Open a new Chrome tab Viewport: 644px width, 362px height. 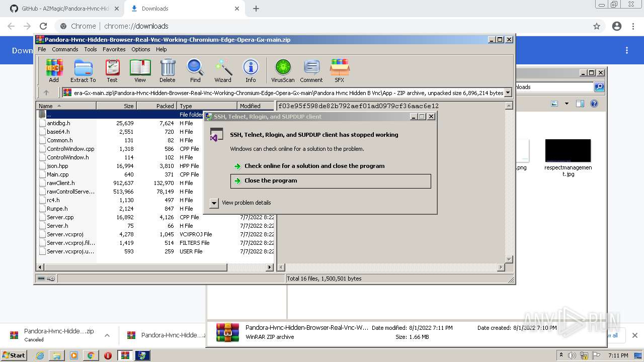[256, 9]
